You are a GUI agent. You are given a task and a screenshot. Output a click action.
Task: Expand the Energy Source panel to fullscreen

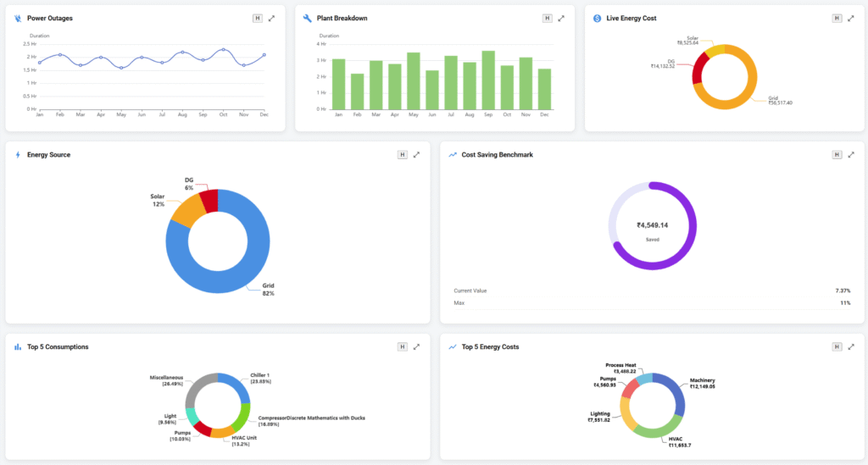[x=416, y=155]
